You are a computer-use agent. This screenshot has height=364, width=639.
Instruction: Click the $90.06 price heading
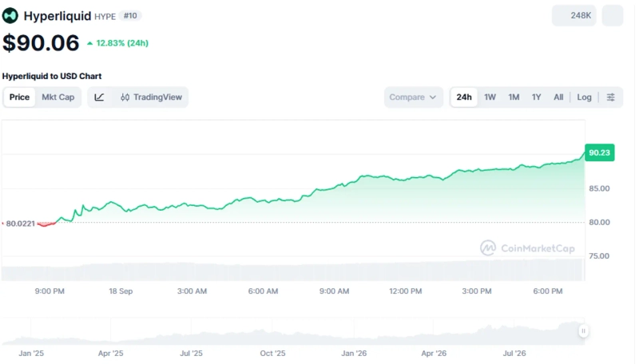pyautogui.click(x=41, y=43)
